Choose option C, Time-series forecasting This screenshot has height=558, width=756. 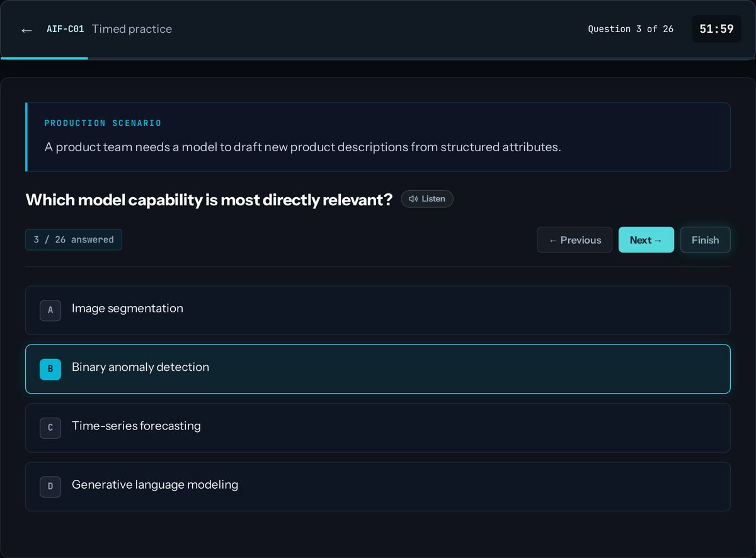point(378,428)
